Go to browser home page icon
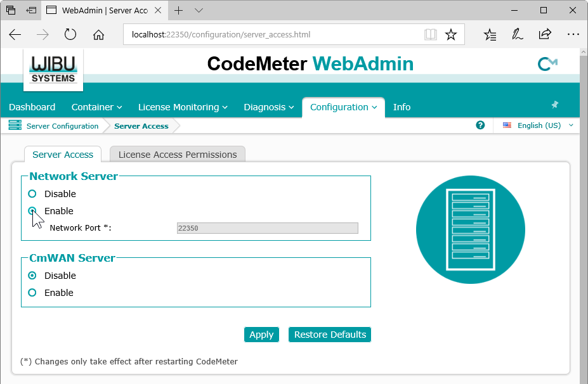This screenshot has height=384, width=588. [98, 35]
